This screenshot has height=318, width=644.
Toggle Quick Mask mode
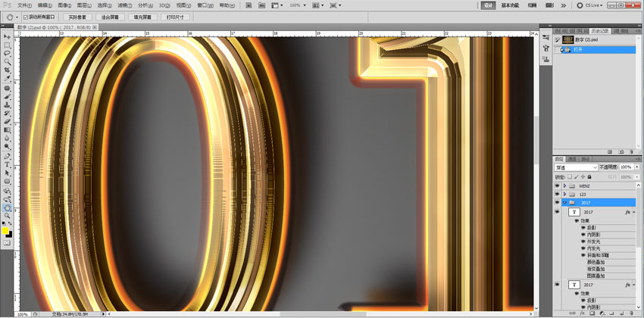(x=7, y=243)
